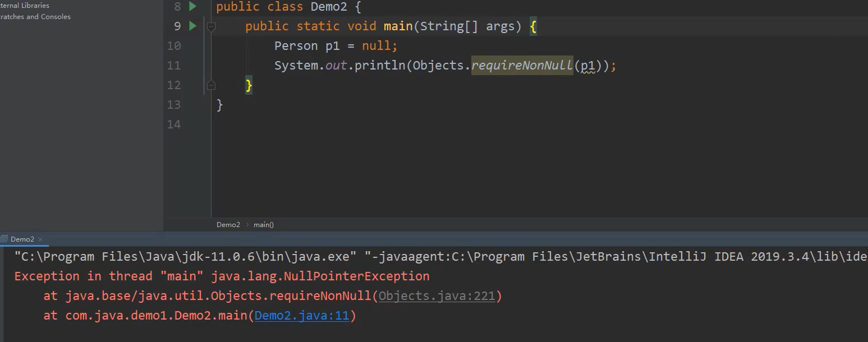
Task: Click the fold end marker on line 12
Action: click(211, 85)
